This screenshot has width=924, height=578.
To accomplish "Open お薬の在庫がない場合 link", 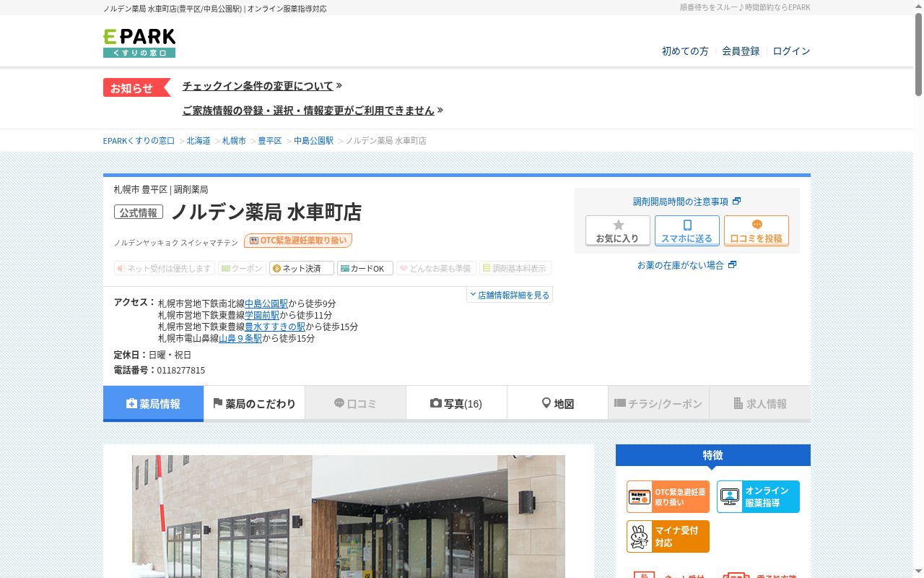I will tap(687, 265).
